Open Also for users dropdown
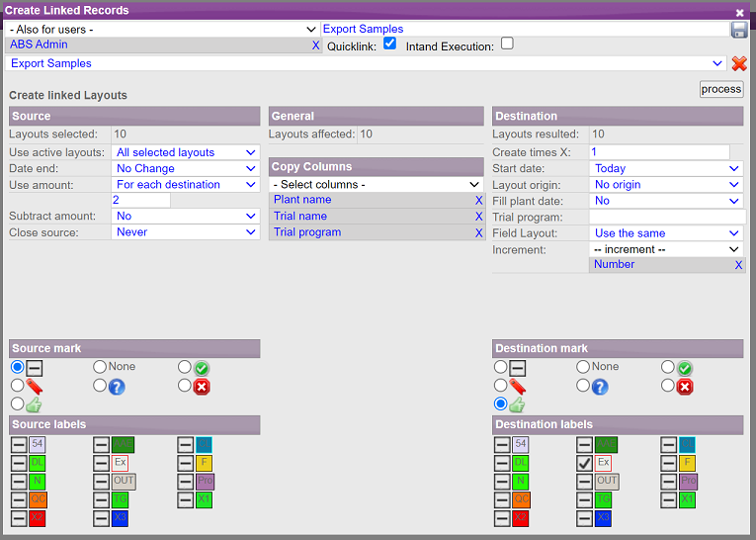Viewport: 756px width, 540px height. (162, 30)
